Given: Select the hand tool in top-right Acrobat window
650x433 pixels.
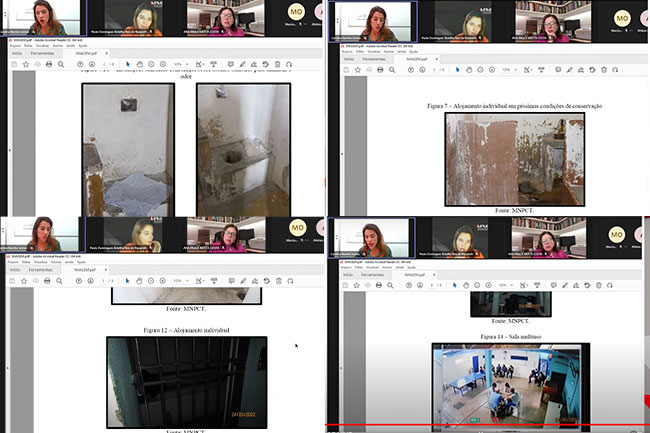Looking at the screenshot, I should (x=469, y=70).
